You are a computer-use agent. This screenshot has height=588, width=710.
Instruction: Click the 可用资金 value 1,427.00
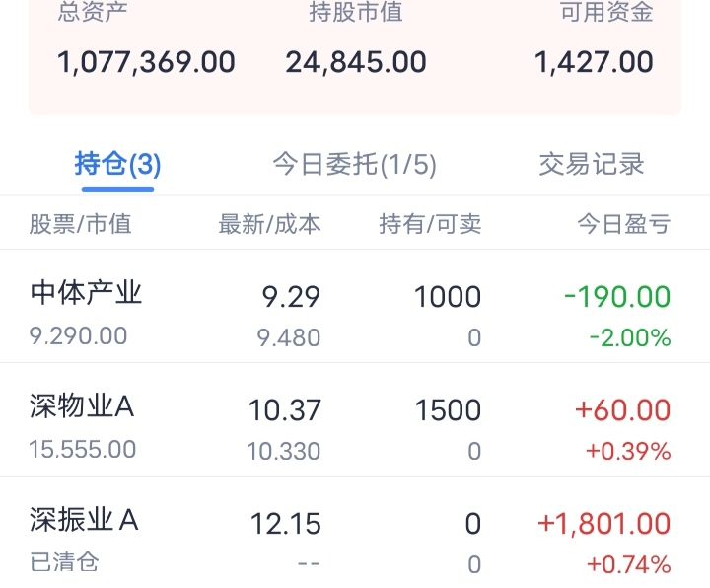(594, 62)
